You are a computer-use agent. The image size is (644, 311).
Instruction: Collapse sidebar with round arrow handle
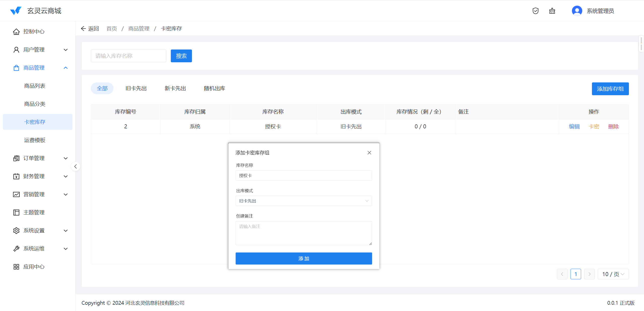[75, 166]
